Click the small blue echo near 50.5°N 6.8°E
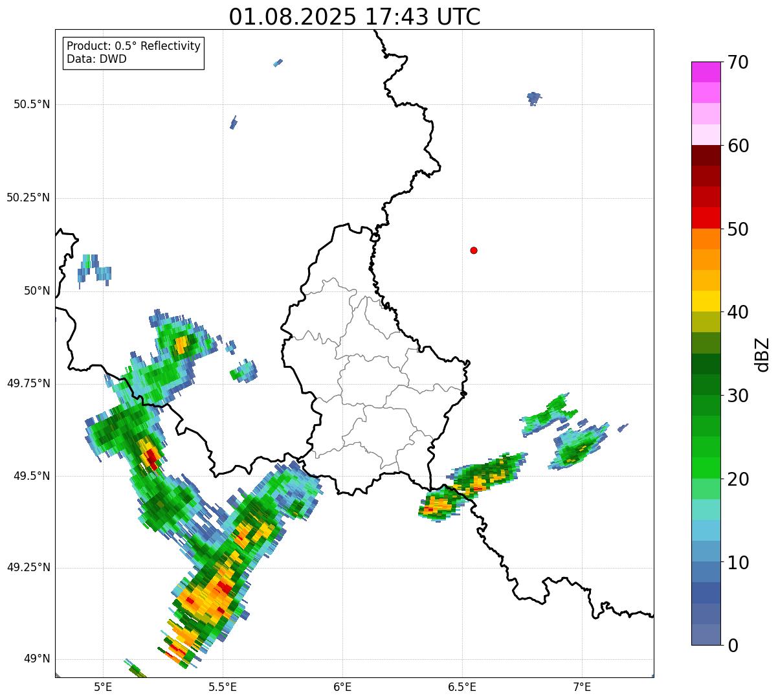The width and height of the screenshot is (778, 700). (x=533, y=98)
